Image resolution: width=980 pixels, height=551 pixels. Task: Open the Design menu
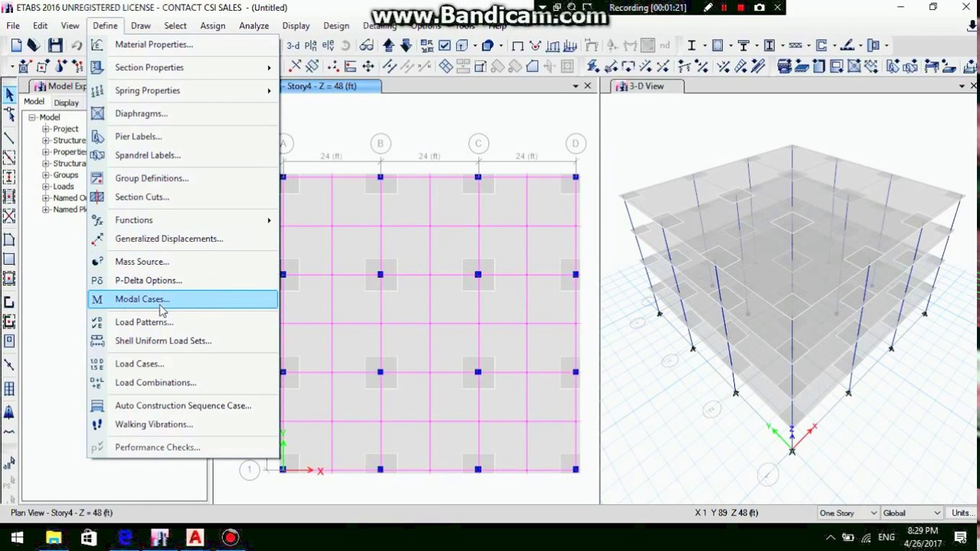336,25
